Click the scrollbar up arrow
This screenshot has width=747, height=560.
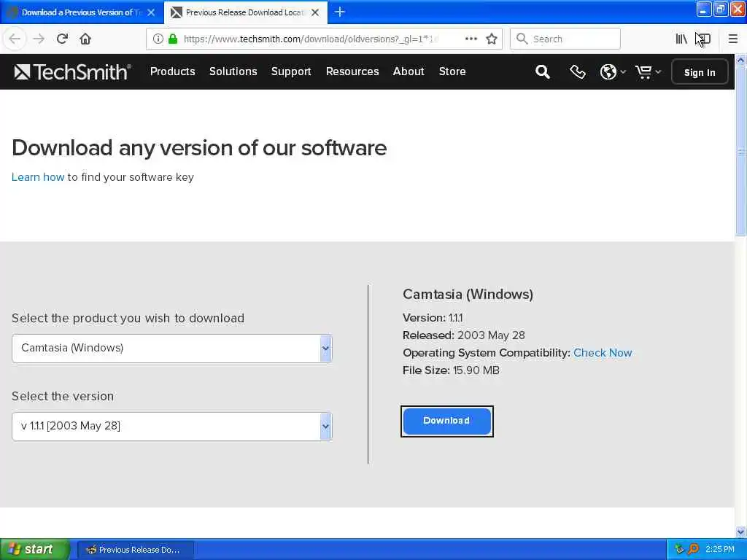pyautogui.click(x=740, y=61)
